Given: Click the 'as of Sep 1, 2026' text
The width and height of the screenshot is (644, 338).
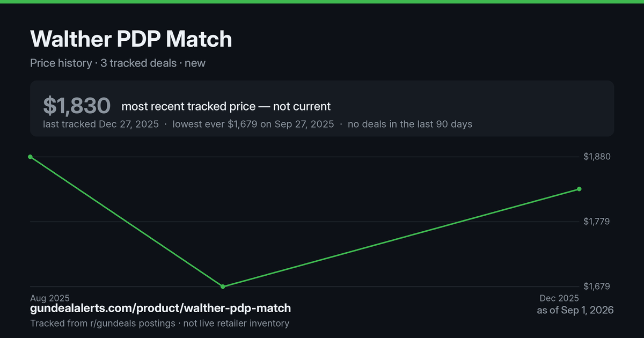Looking at the screenshot, I should [575, 310].
